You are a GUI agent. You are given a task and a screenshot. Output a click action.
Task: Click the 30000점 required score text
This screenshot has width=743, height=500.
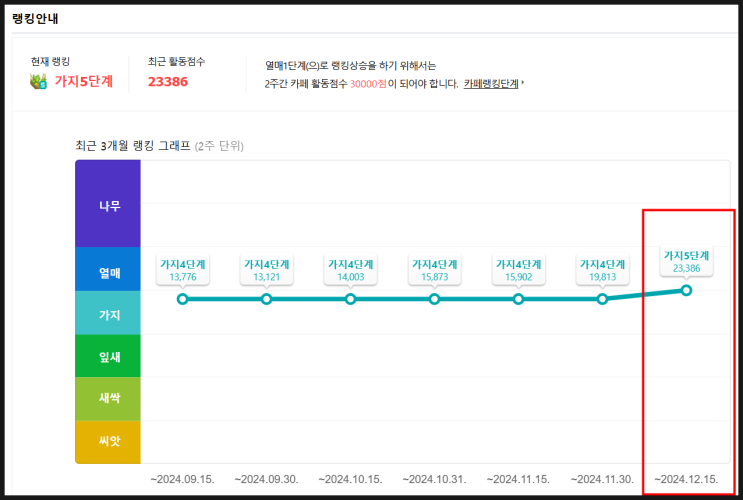click(368, 84)
